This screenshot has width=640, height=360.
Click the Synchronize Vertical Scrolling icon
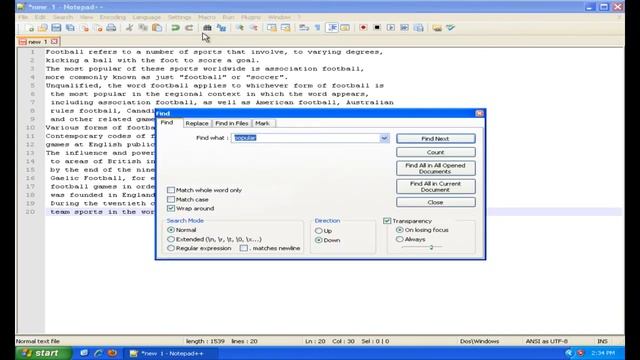272,28
